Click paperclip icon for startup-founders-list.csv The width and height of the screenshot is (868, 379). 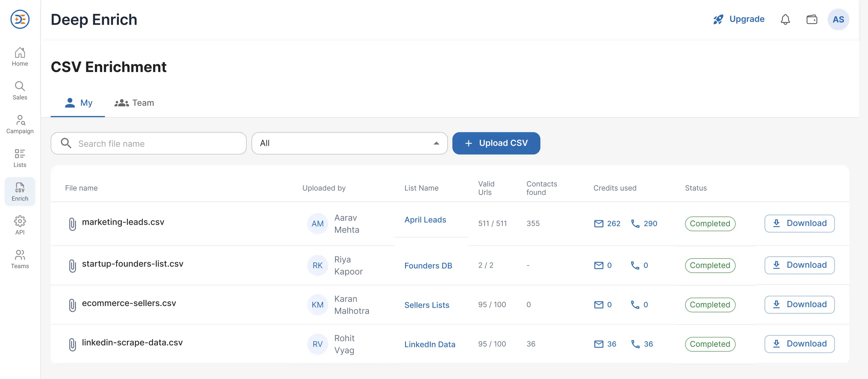tap(72, 266)
